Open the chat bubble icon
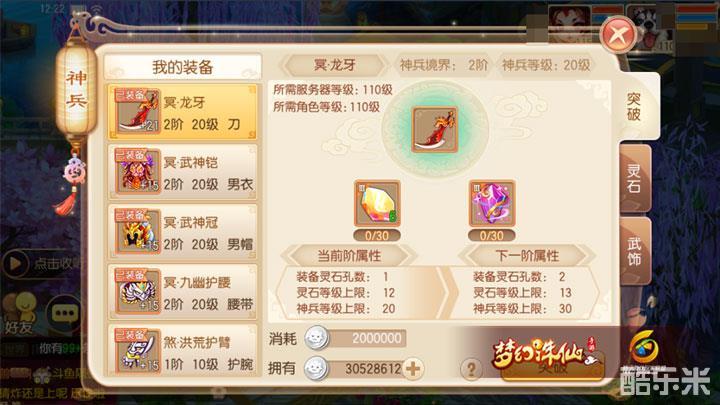The height and width of the screenshot is (405, 720). [64, 314]
